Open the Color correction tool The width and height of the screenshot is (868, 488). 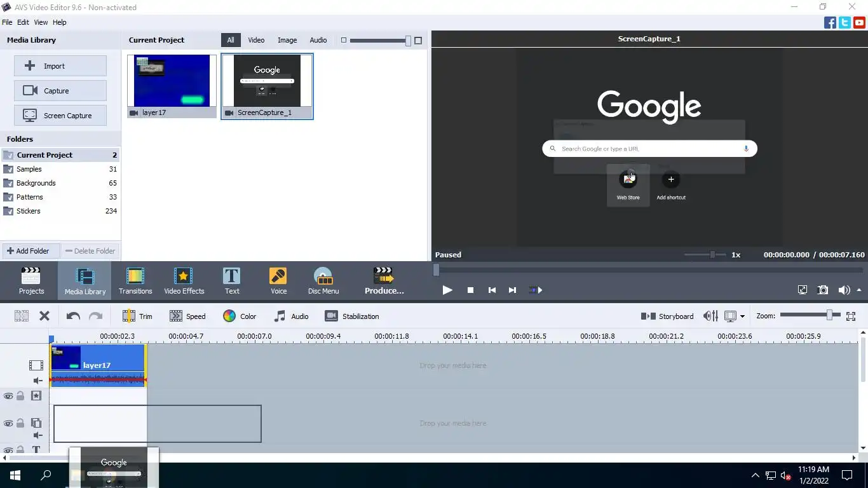[240, 316]
